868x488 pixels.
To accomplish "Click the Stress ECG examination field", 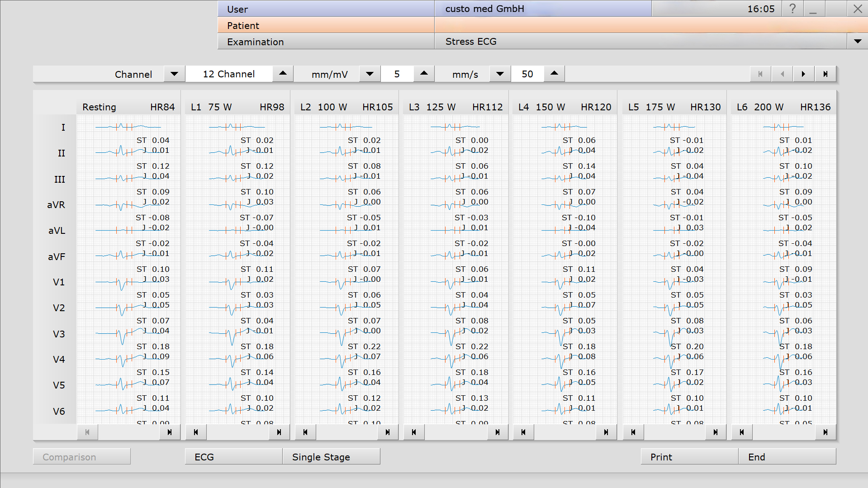I will [x=641, y=41].
